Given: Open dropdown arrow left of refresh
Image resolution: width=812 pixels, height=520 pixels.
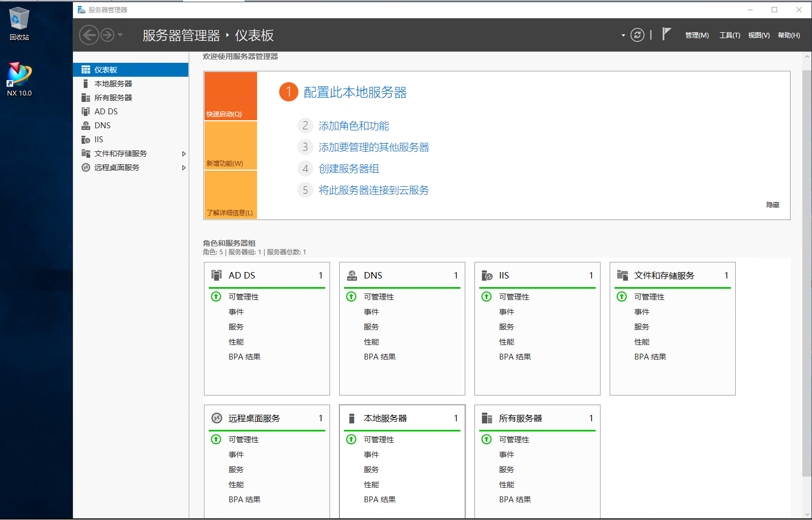Looking at the screenshot, I should click(x=623, y=35).
